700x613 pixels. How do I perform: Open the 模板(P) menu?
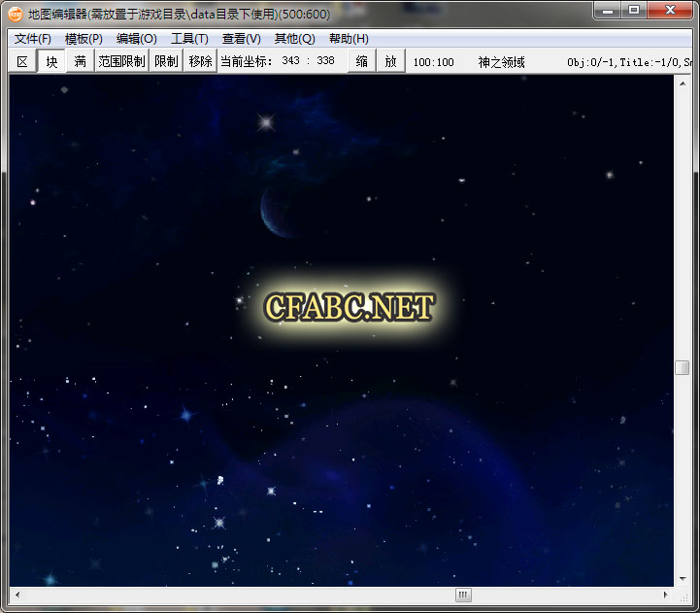[x=83, y=39]
